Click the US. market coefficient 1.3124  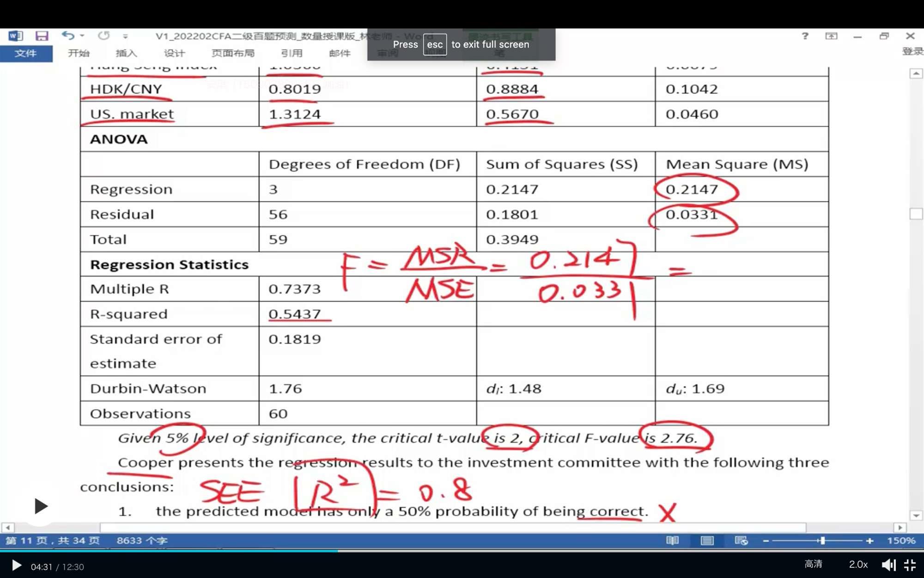pyautogui.click(x=295, y=114)
